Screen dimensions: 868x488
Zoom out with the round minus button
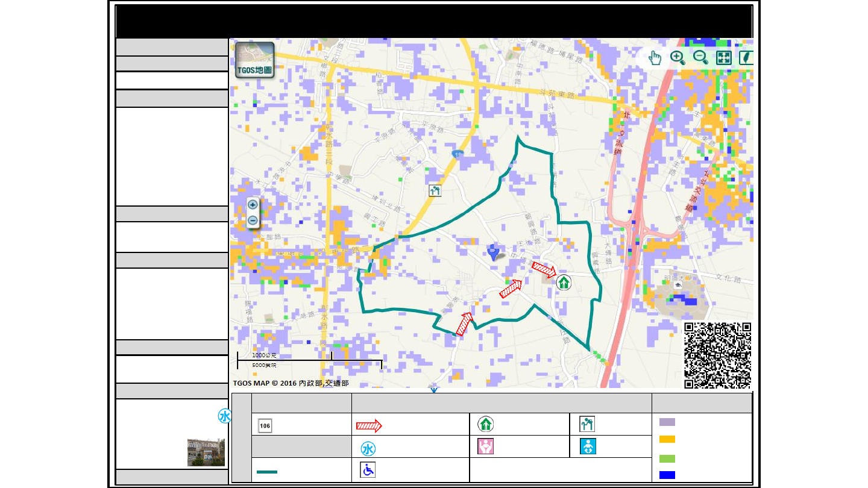[x=253, y=221]
